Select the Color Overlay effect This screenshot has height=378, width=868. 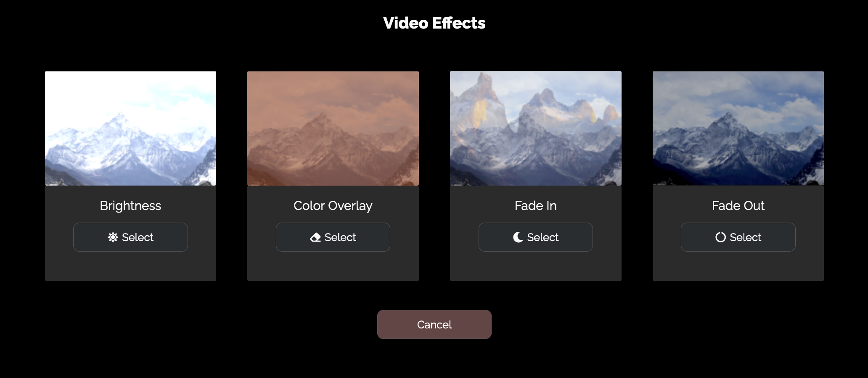(x=333, y=237)
